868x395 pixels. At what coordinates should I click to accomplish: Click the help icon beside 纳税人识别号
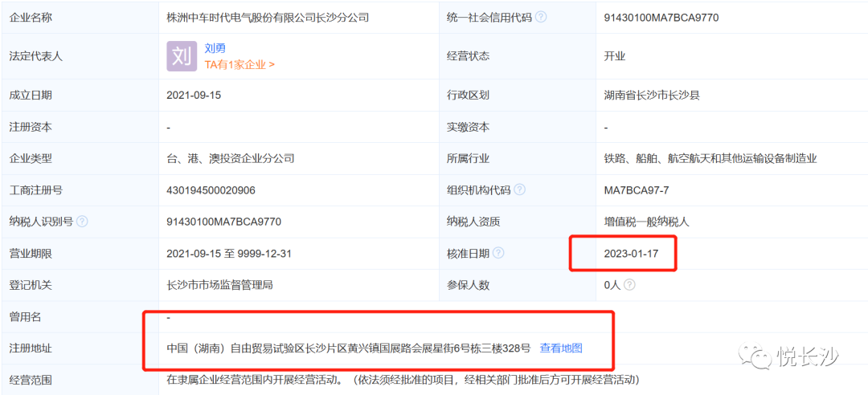[x=82, y=222]
